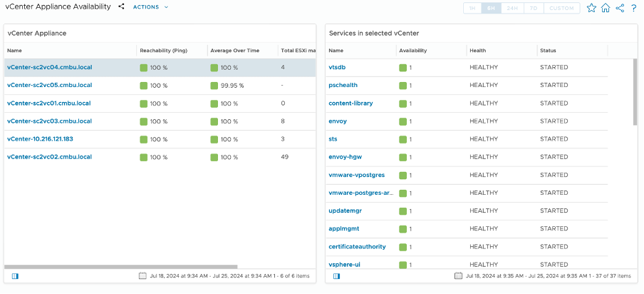The width and height of the screenshot is (644, 294).
Task: Sort services by Availability column header
Action: coord(413,51)
